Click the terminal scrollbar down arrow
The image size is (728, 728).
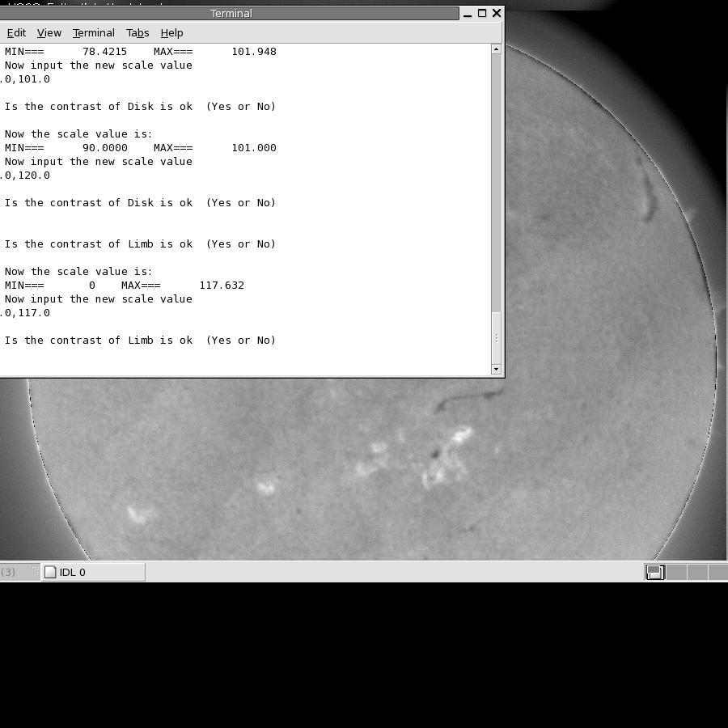pos(496,370)
